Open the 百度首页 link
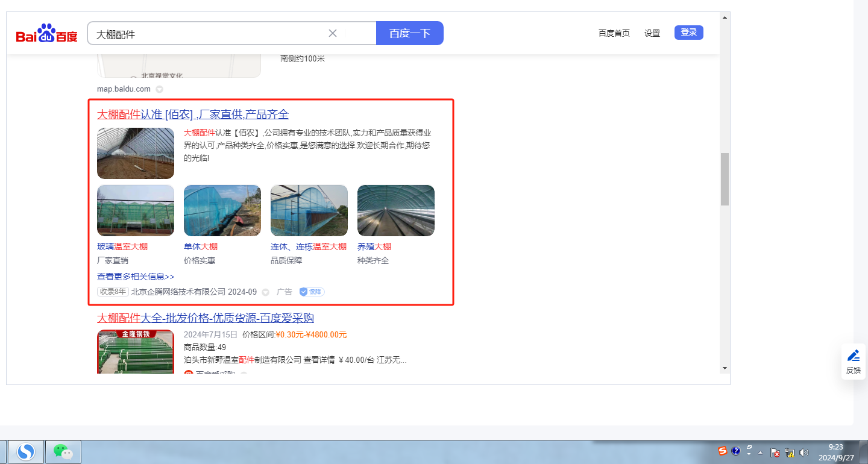This screenshot has height=464, width=868. click(614, 33)
